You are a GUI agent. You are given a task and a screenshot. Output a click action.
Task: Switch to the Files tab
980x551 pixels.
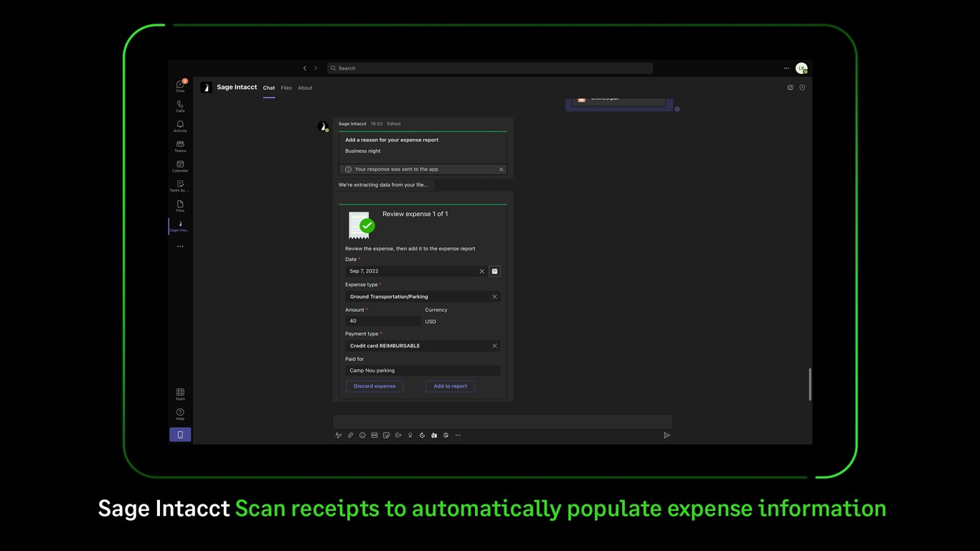tap(286, 88)
